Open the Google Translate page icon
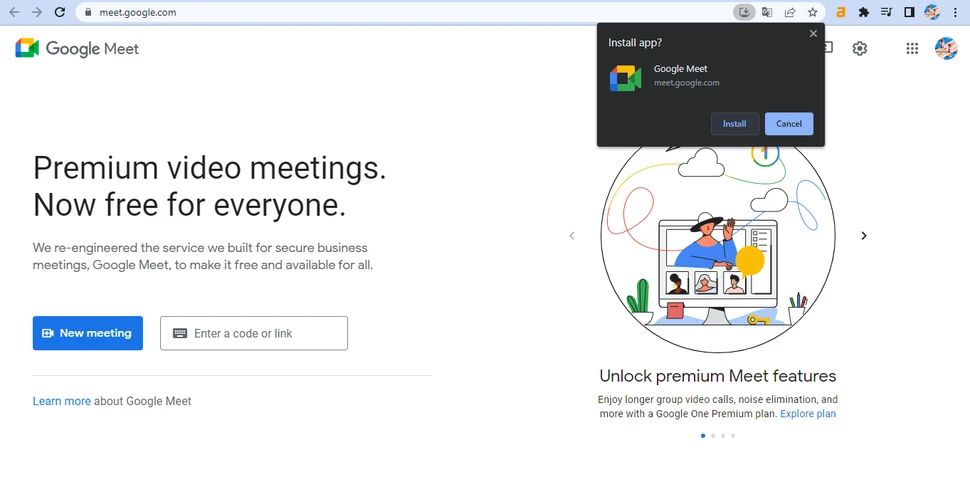This screenshot has width=970, height=487. pyautogui.click(x=767, y=12)
